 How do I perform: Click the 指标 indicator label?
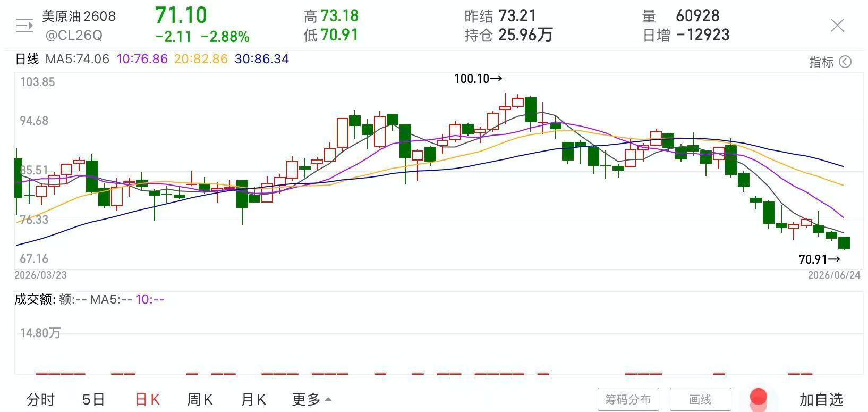point(821,62)
